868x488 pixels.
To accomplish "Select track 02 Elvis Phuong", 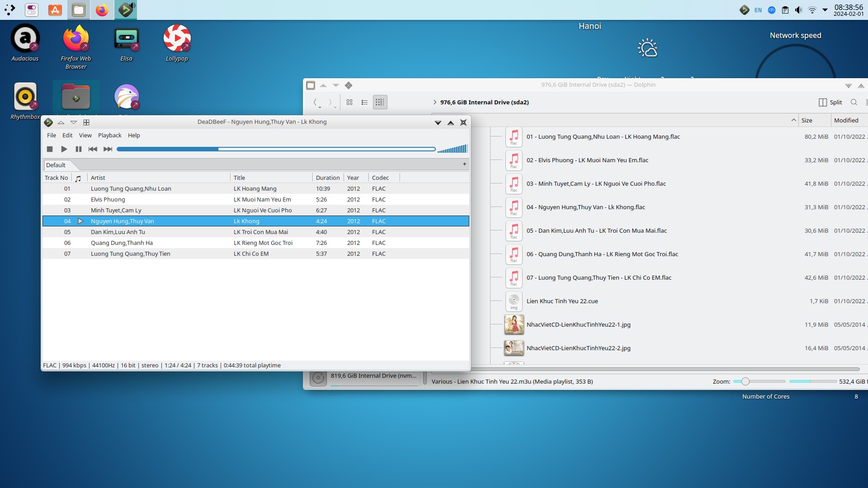I will click(255, 199).
